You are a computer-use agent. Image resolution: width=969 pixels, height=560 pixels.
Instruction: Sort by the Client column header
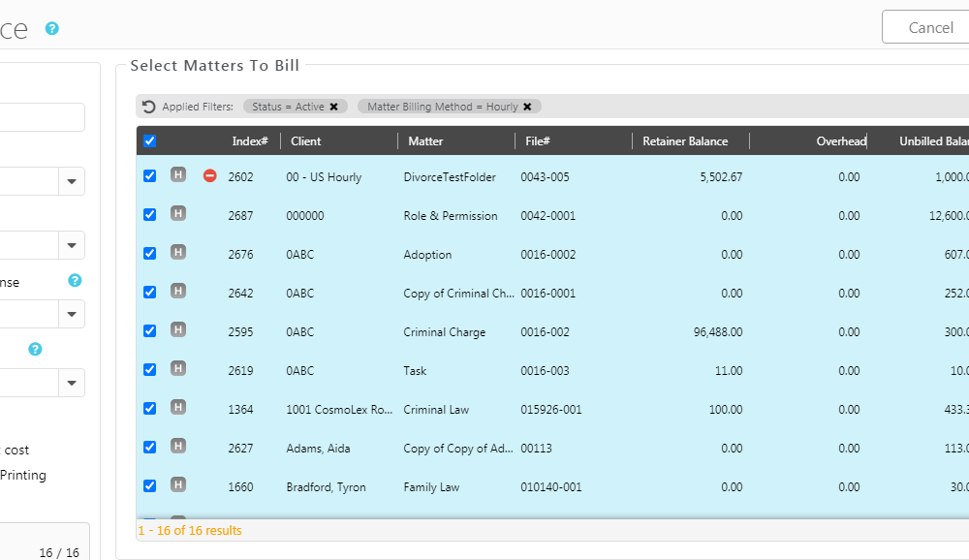tap(306, 141)
